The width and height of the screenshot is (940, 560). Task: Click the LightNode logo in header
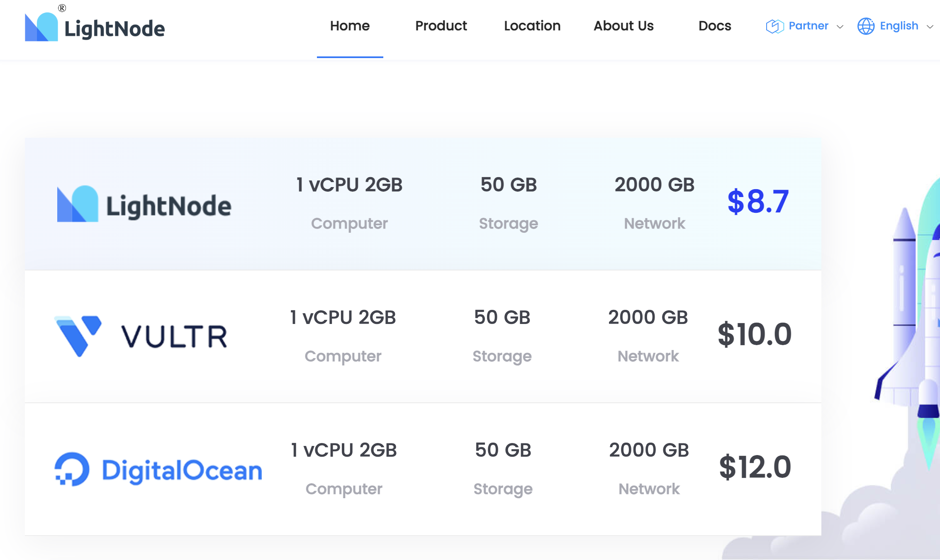95,28
